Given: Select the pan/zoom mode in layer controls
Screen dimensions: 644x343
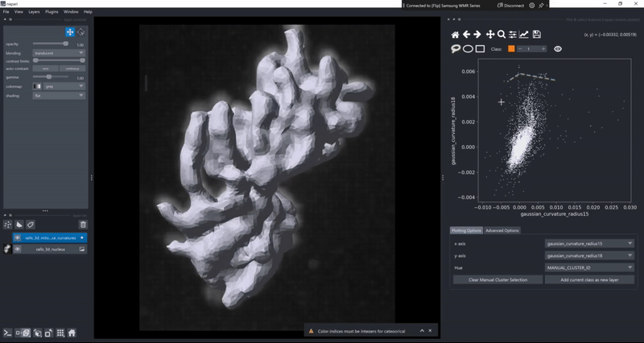Looking at the screenshot, I should (x=70, y=32).
